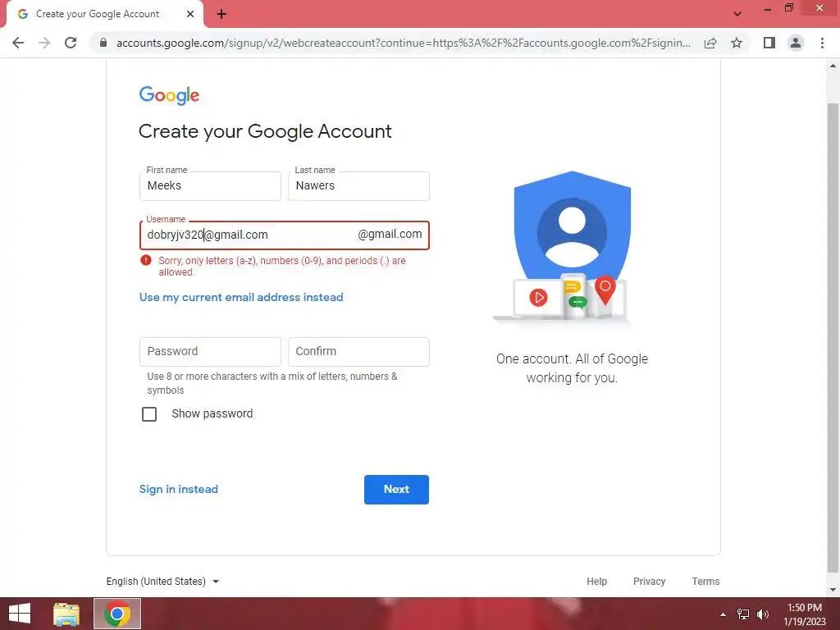Click the address bar URL

click(403, 43)
